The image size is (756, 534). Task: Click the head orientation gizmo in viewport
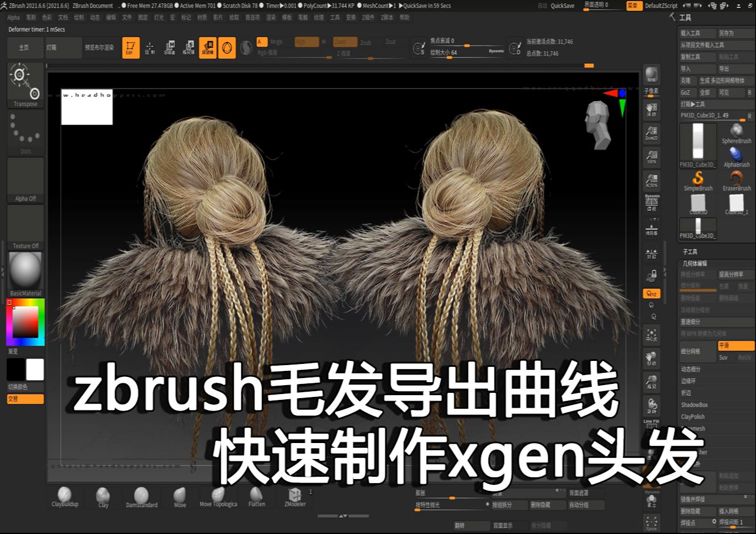[598, 125]
